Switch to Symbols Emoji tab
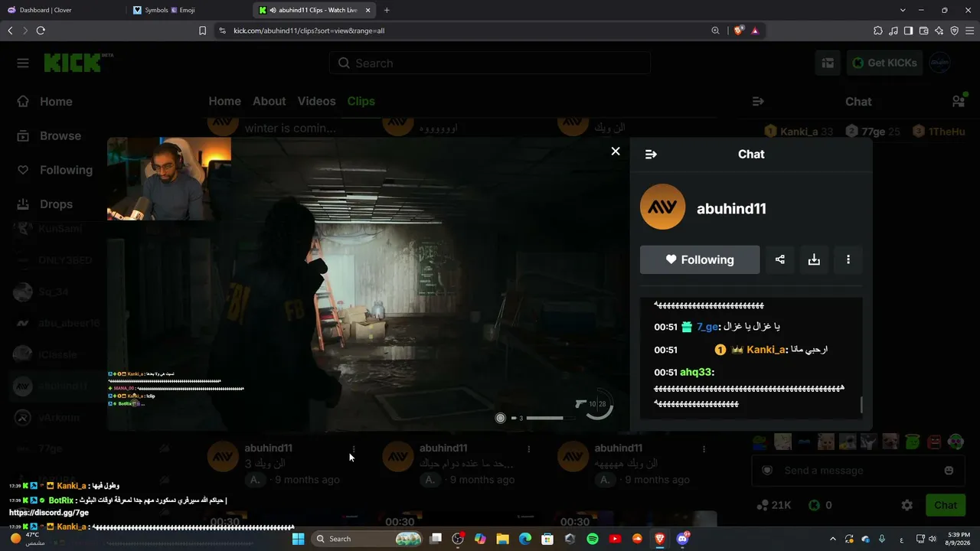 pos(190,10)
